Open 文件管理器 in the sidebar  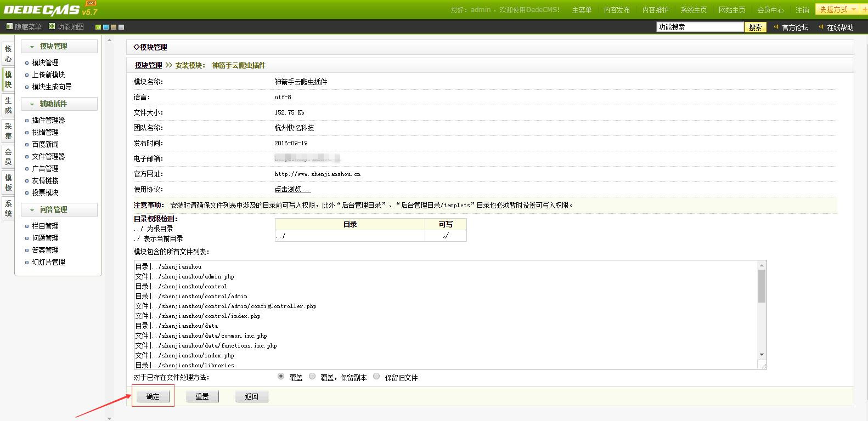click(48, 156)
